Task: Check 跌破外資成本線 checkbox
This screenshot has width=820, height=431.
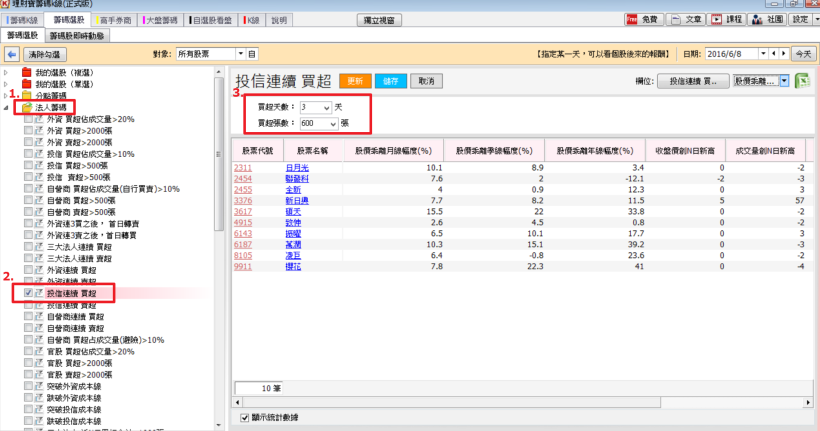Action: tap(28, 398)
